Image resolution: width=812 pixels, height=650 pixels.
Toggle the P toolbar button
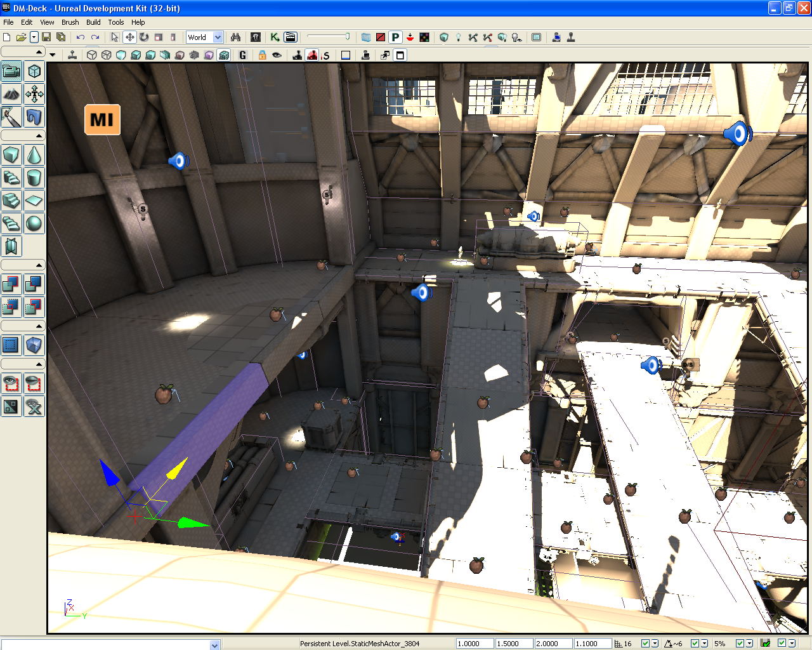(x=395, y=37)
